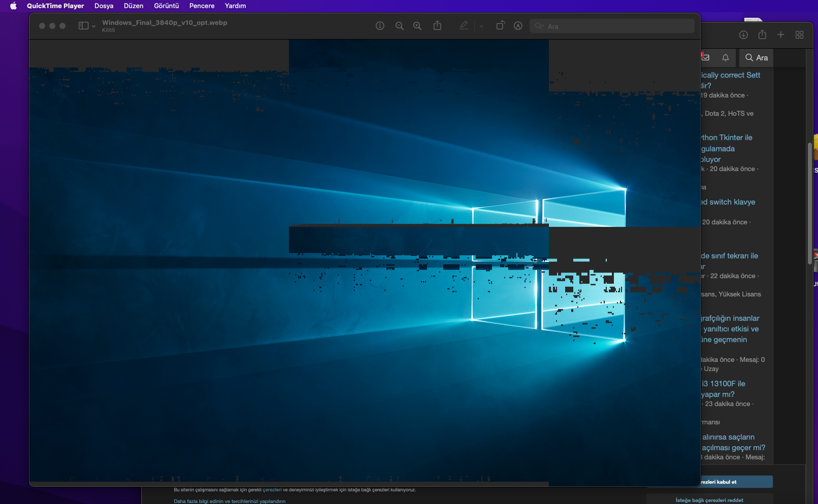The height and width of the screenshot is (504, 818).
Task: Open the 'thon Tkinter ile' forum thread
Action: (x=727, y=138)
